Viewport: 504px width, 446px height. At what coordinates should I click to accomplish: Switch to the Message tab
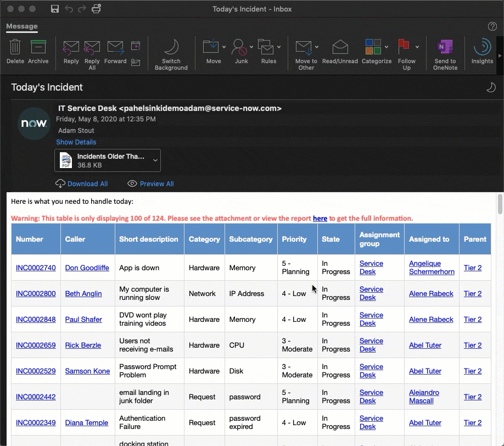pyautogui.click(x=22, y=26)
